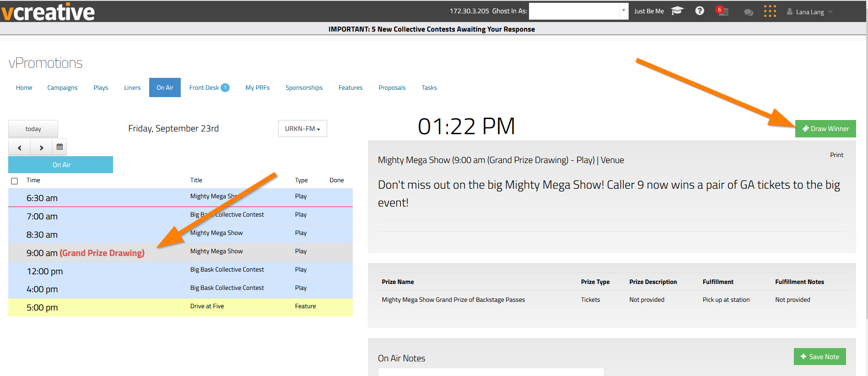Open the Proposals tab
The height and width of the screenshot is (376, 868).
coord(392,87)
